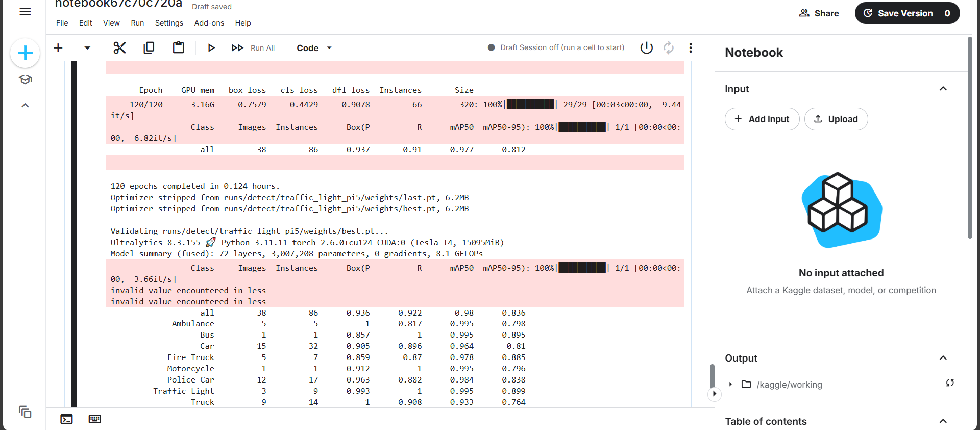Refresh the output directory listing
The width and height of the screenshot is (980, 430).
950,383
